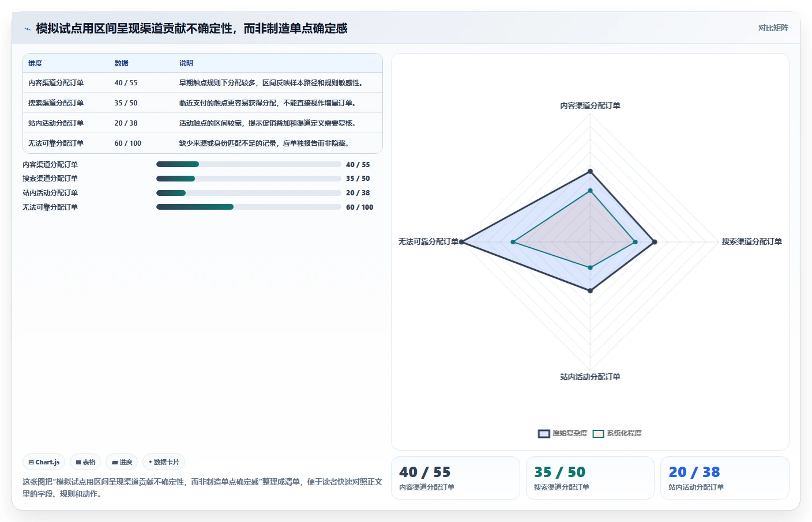Click table value 60 / 100
The image size is (812, 522).
pos(127,143)
